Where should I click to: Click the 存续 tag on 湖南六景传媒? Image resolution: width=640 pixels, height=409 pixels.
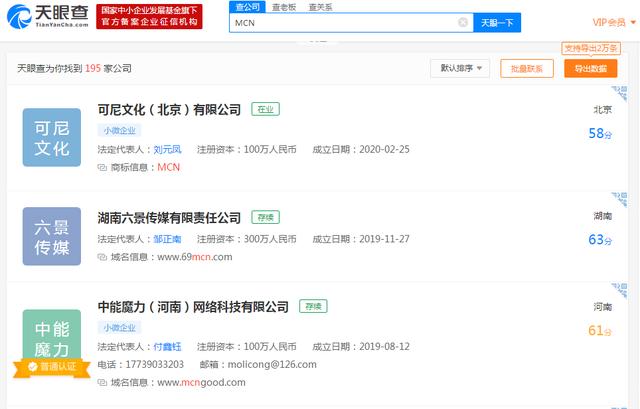(266, 218)
